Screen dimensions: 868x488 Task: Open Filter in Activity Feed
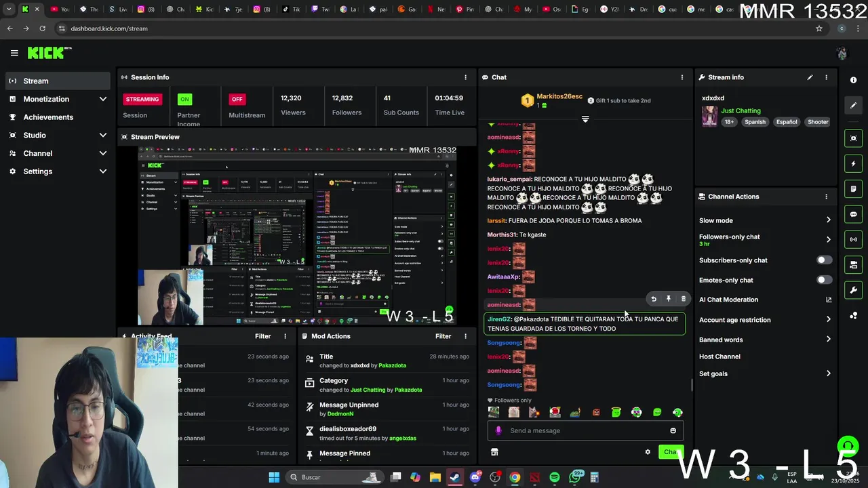click(262, 336)
